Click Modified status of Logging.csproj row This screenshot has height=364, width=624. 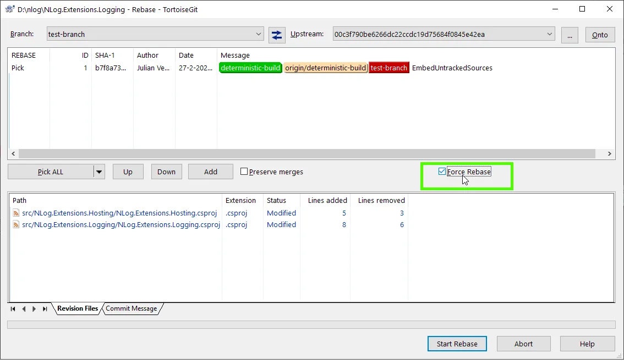pos(281,225)
